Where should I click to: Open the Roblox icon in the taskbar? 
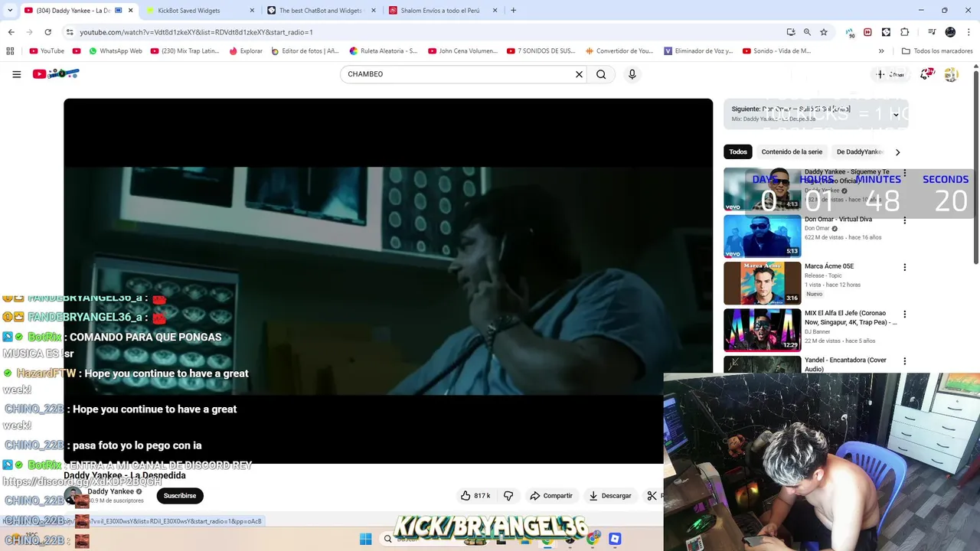615,539
